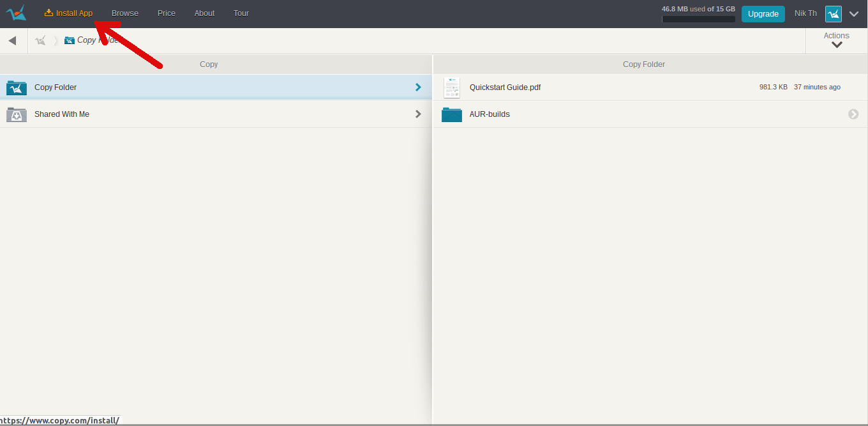Click the Copy Folder icon in left list
This screenshot has height=426, width=868.
coord(17,87)
